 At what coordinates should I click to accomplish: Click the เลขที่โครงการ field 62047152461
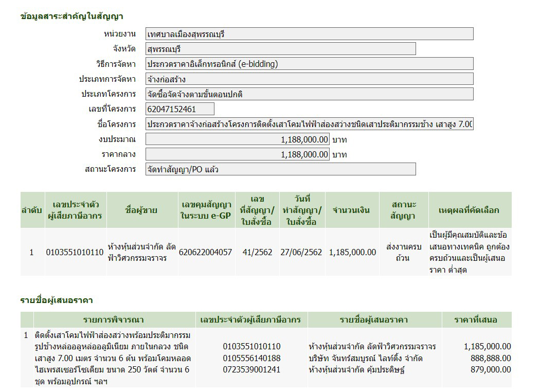point(180,109)
